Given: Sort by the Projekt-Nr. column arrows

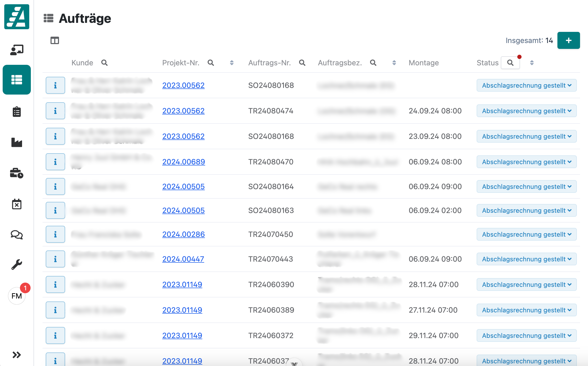Looking at the screenshot, I should click(x=232, y=63).
